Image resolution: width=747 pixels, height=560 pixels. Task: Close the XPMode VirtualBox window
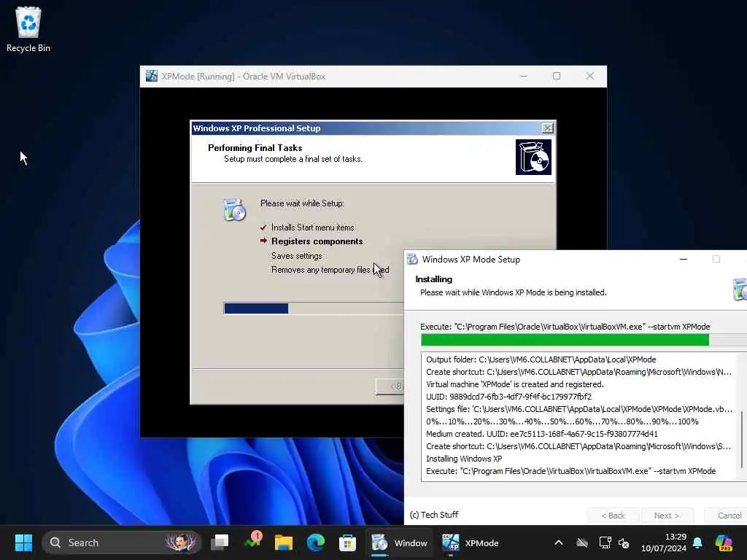589,76
